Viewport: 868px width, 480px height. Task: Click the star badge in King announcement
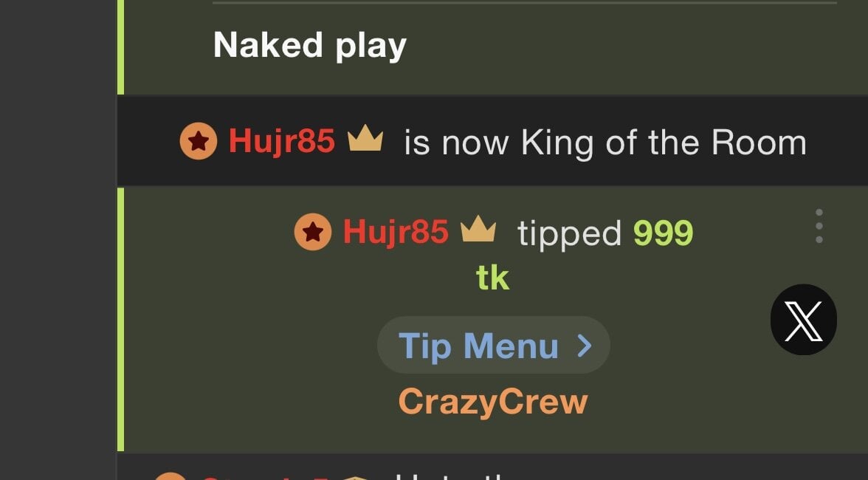[198, 141]
